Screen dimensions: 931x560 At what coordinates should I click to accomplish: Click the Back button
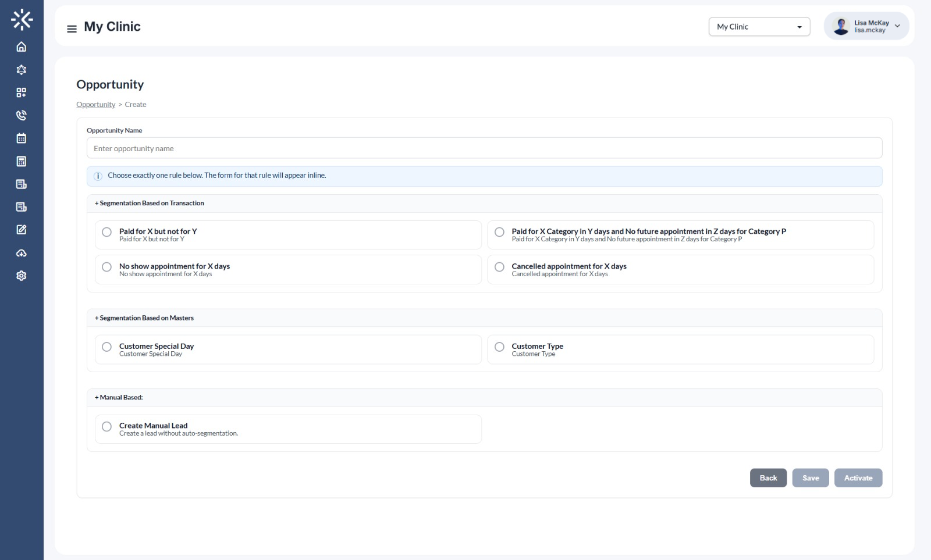(768, 477)
